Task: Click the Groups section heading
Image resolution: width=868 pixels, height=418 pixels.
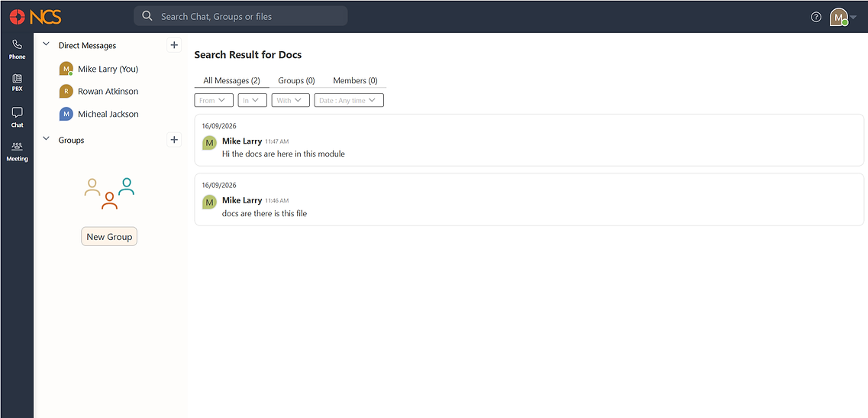Action: [x=72, y=141]
